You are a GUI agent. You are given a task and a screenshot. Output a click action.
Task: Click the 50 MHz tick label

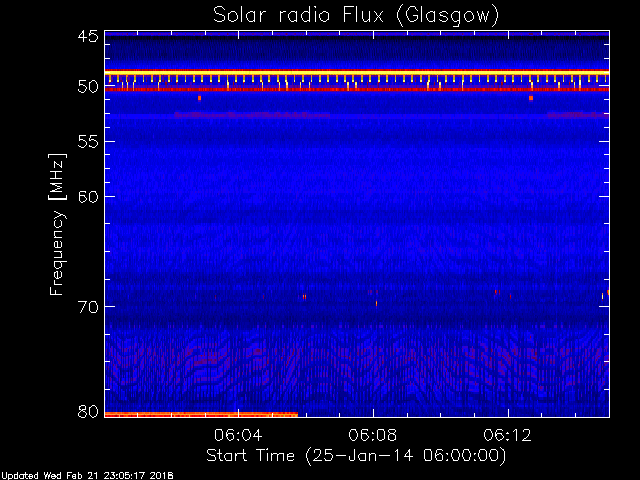coord(88,87)
